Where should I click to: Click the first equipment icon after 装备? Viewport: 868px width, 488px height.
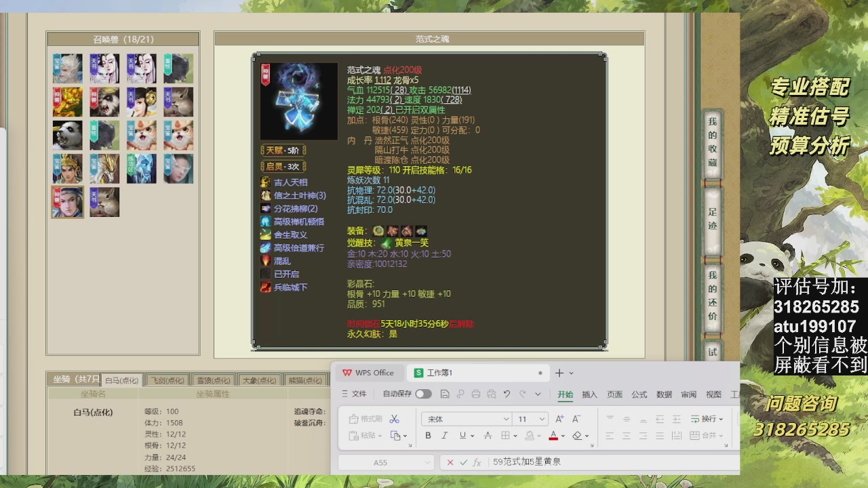(378, 231)
